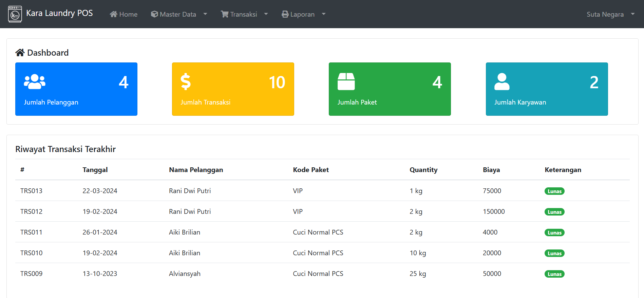Image resolution: width=644 pixels, height=298 pixels.
Task: Expand the Laporan dropdown caret
Action: pos(324,14)
